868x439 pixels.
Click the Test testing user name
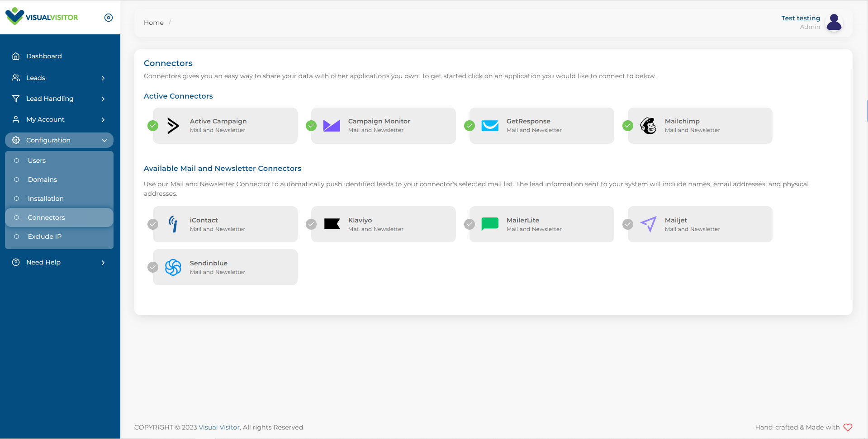[801, 18]
